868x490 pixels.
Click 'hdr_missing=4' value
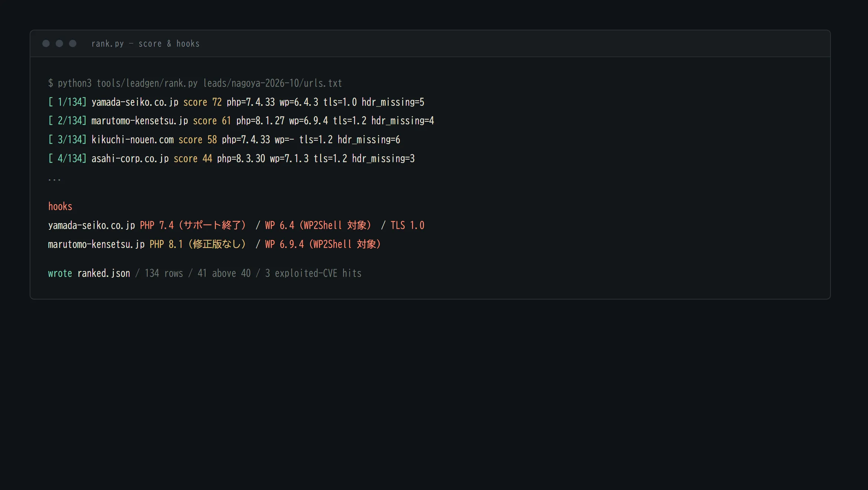403,121
